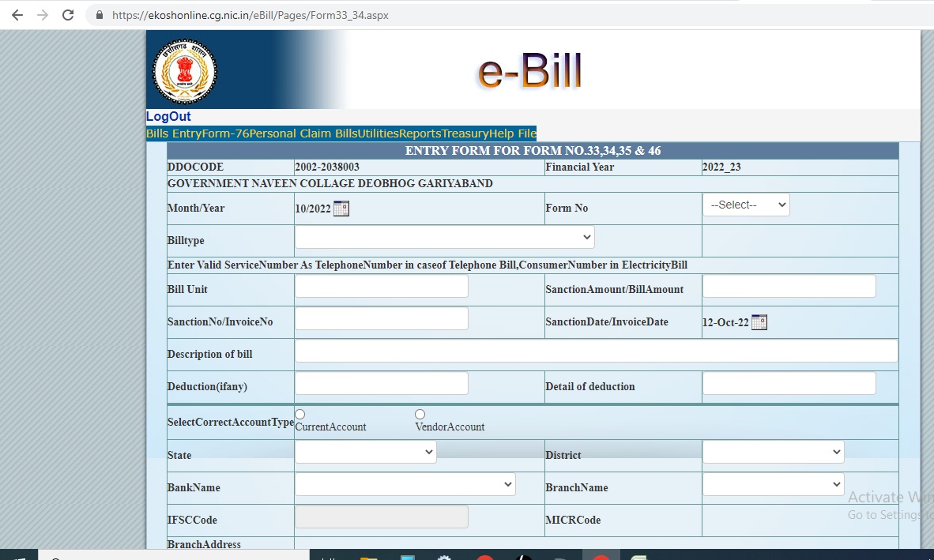Open the Month/Year calendar picker icon

pyautogui.click(x=341, y=209)
